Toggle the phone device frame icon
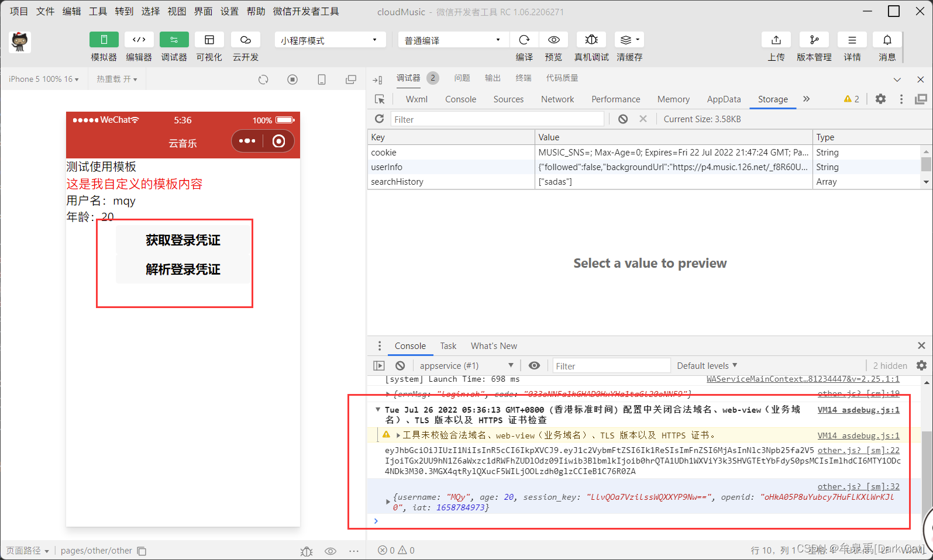Viewport: 933px width, 560px height. (322, 79)
